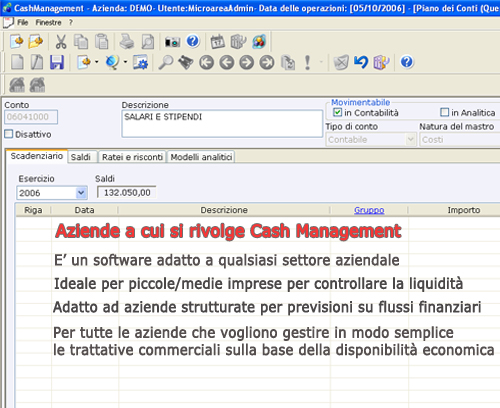500x408 pixels.
Task: Open the Finestre menu
Action: [x=48, y=22]
